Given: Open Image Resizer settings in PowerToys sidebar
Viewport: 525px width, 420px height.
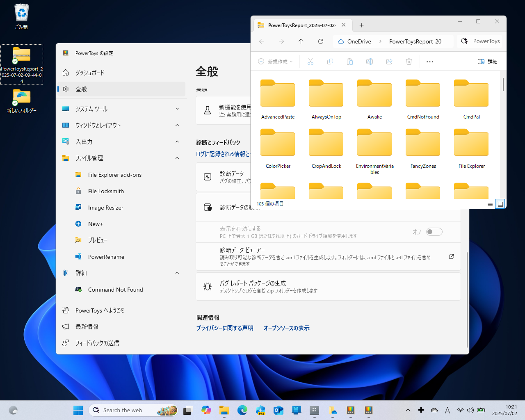Looking at the screenshot, I should (105, 207).
